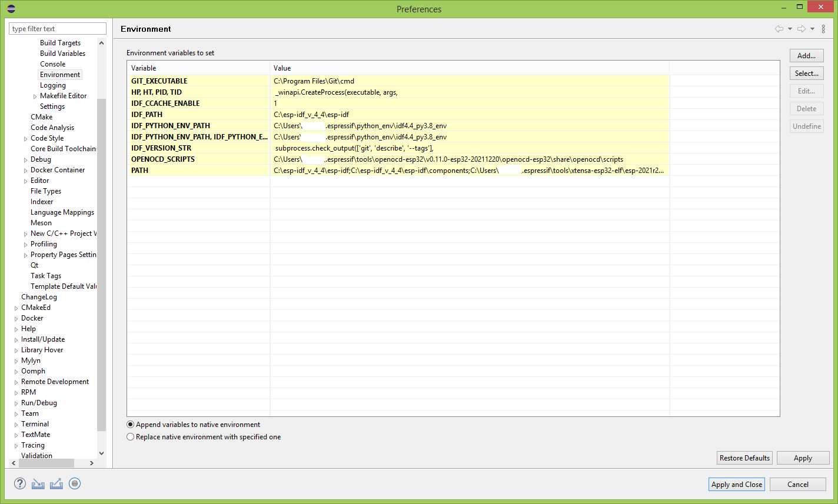This screenshot has width=838, height=504.
Task: Open Console preferences page
Action: click(52, 64)
